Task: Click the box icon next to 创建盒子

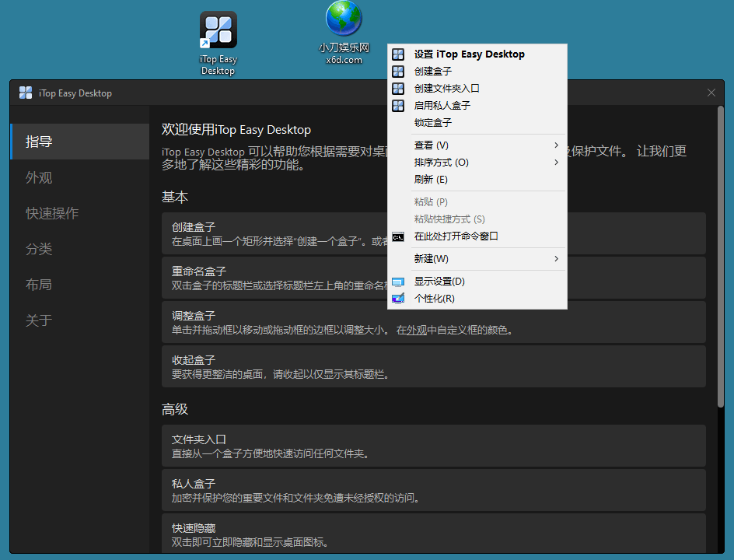Action: 398,71
